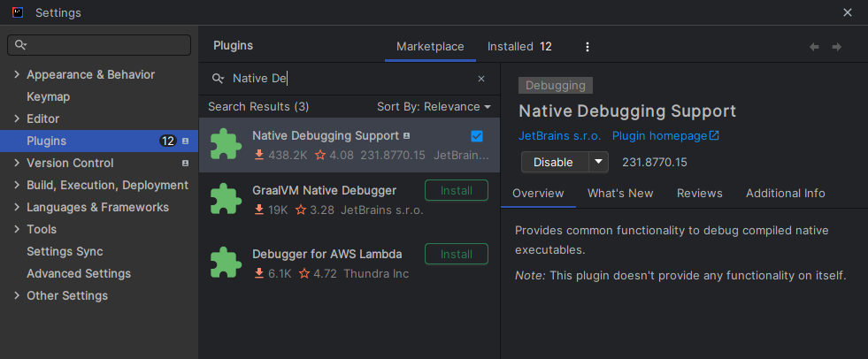Select the Keymap settings page
Screen dimensions: 868x359
point(48,96)
